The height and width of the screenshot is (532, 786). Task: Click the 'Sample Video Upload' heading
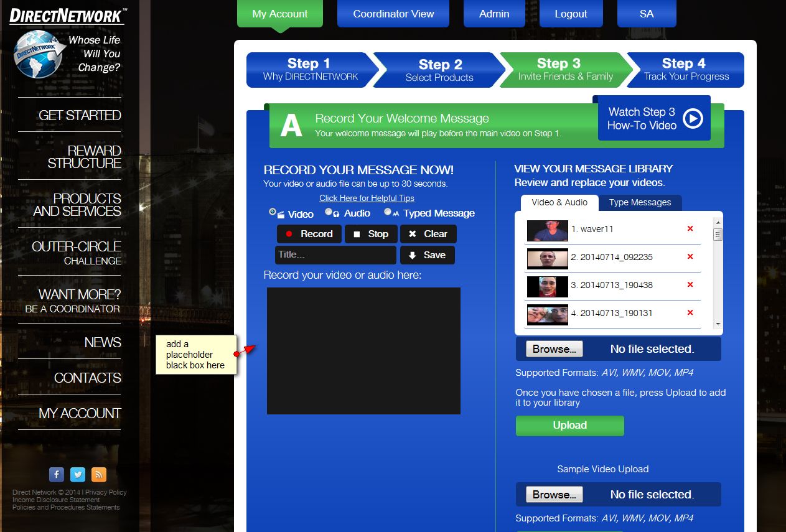pos(602,469)
